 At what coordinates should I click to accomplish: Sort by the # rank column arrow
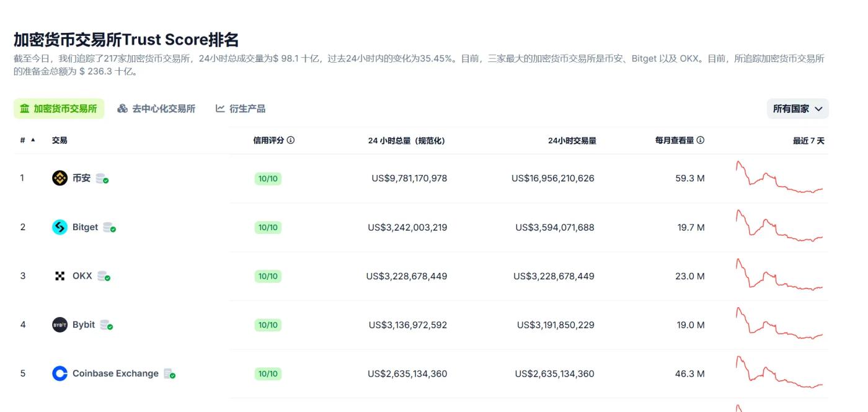tap(33, 141)
